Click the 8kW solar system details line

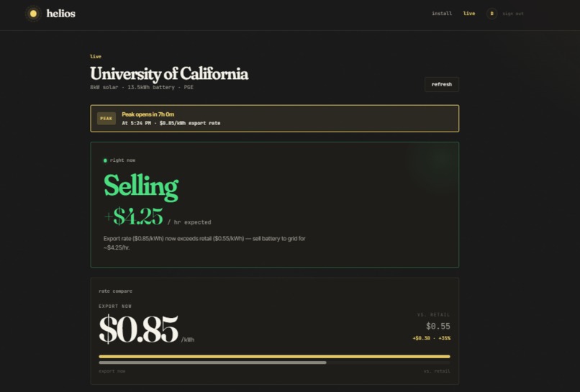[142, 87]
